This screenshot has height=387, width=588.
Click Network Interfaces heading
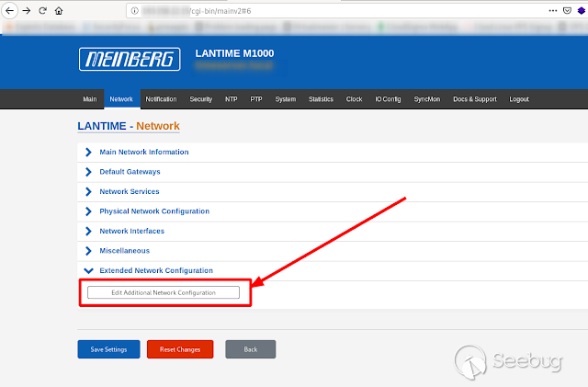click(x=132, y=231)
